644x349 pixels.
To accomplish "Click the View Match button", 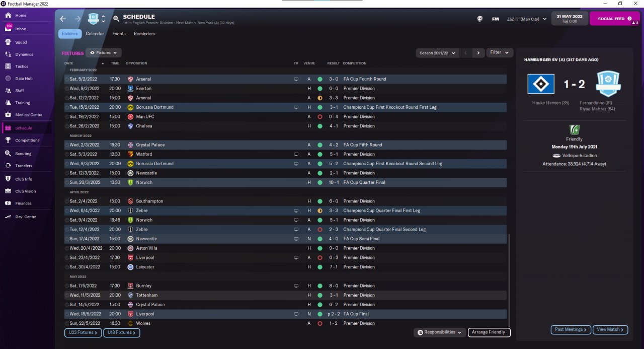I will click(610, 329).
